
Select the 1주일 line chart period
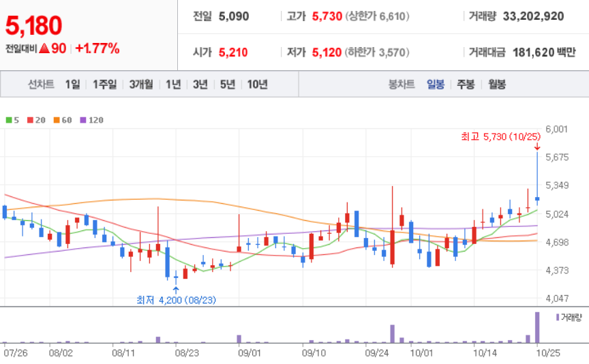104,85
